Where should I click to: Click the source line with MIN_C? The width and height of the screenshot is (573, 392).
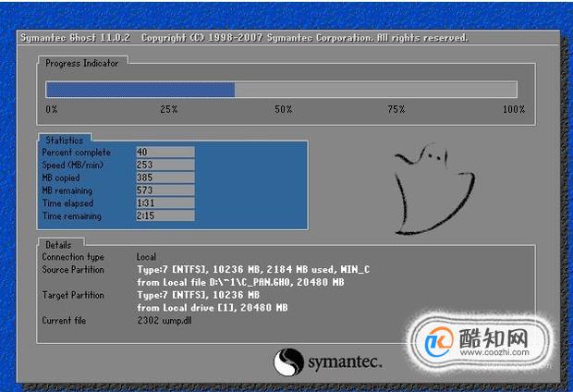point(253,270)
